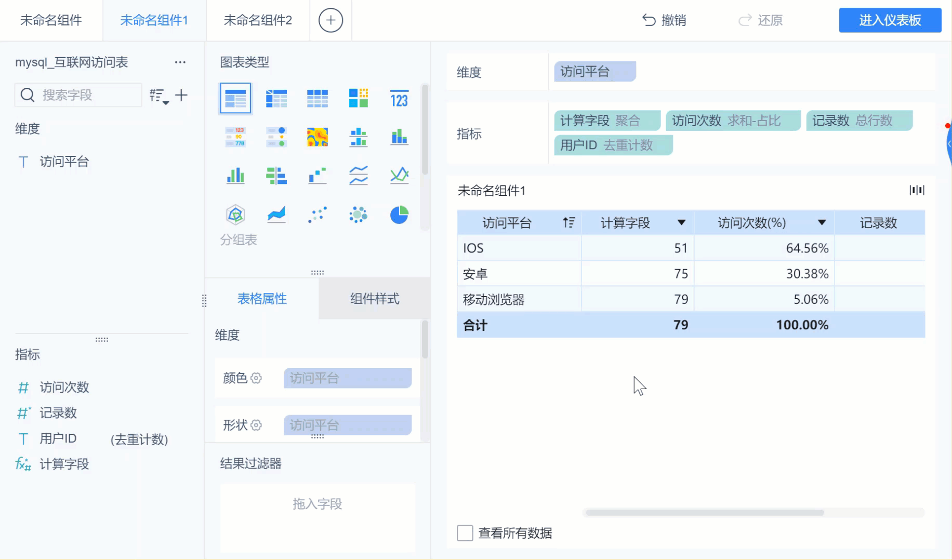Click the column width adjust icon of 未命名组件1

click(917, 190)
